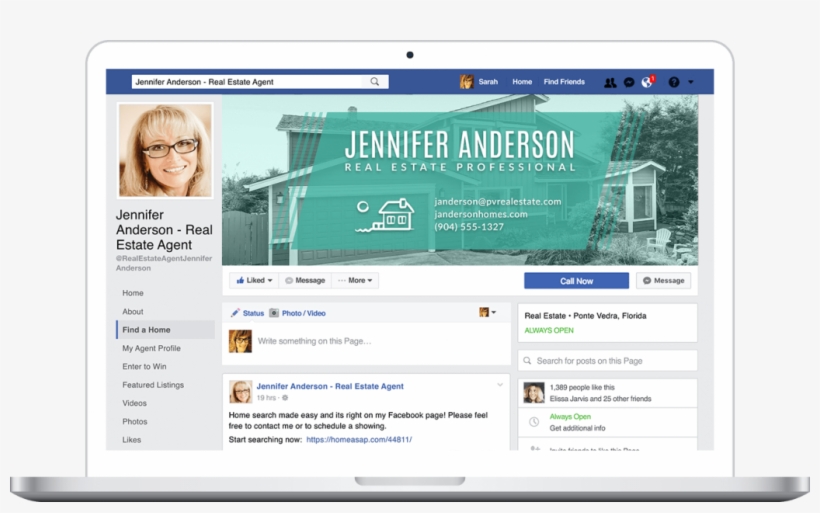This screenshot has height=513, width=820.
Task: Click the thumbs-up icon on Liked button
Action: coord(240,280)
